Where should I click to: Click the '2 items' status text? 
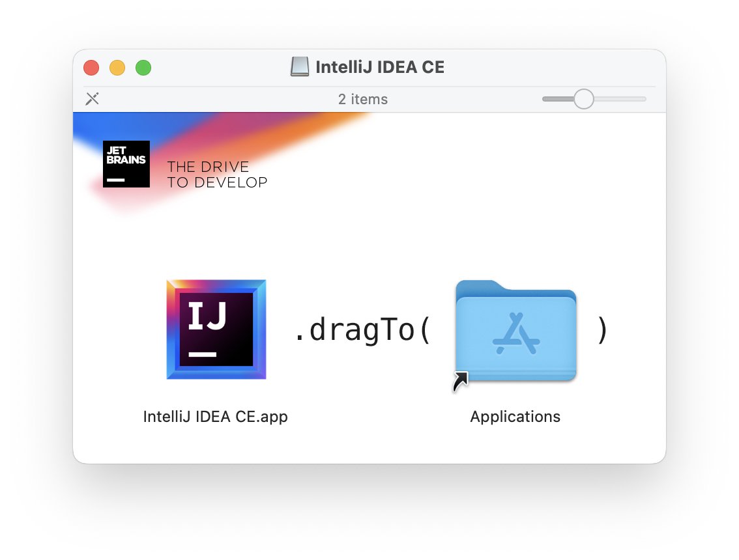(363, 100)
